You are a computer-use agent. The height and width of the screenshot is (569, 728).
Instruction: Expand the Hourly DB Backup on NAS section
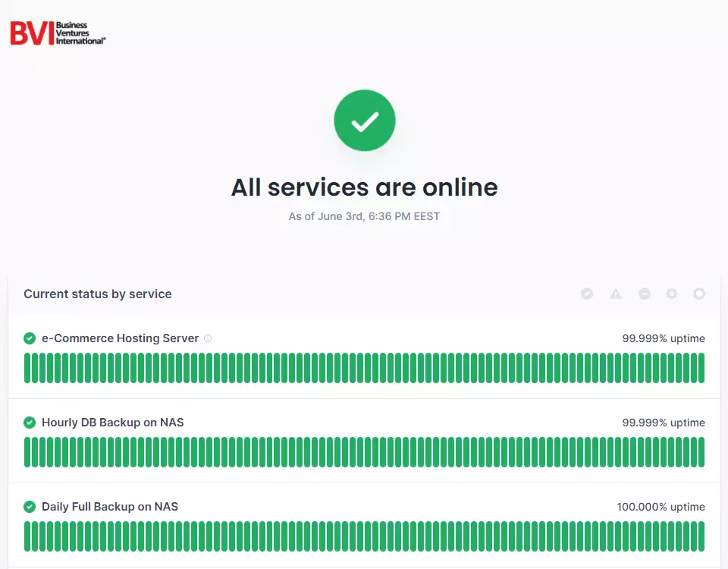tap(364, 423)
